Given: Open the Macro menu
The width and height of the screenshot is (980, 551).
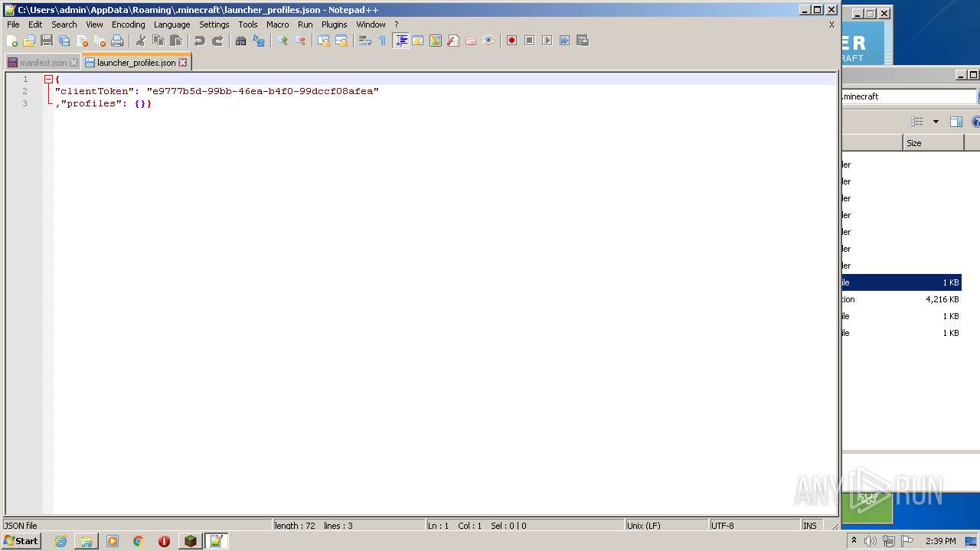Looking at the screenshot, I should [277, 24].
